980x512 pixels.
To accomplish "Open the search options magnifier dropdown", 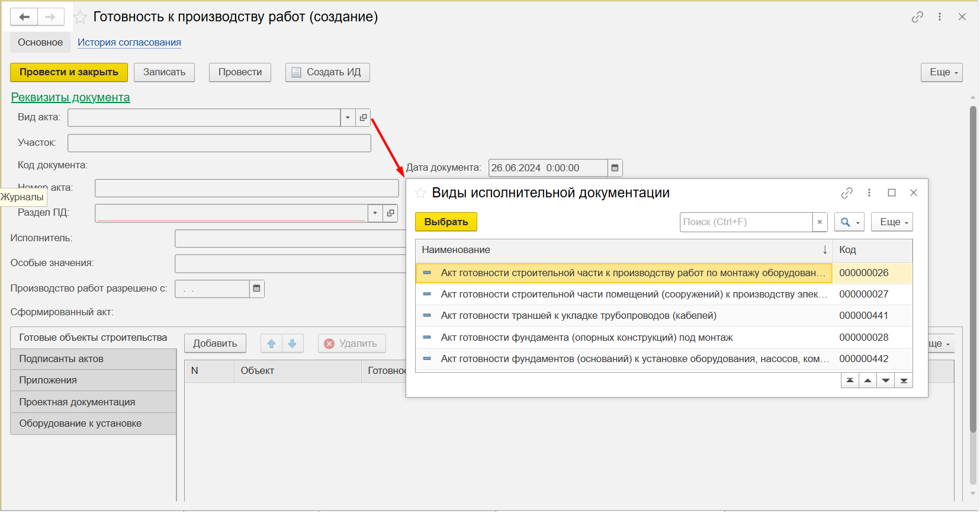I will coord(849,222).
